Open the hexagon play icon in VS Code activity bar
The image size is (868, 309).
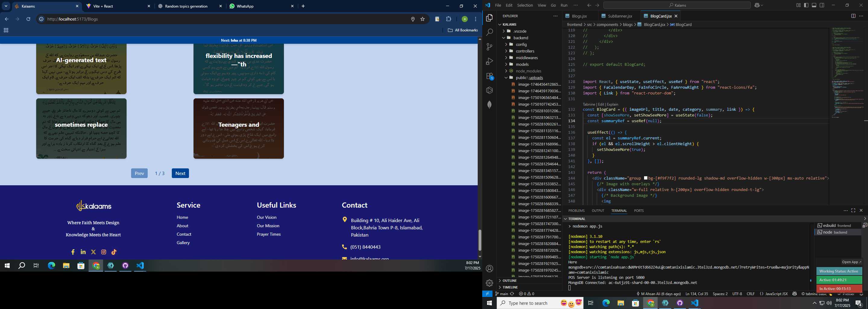tap(489, 91)
